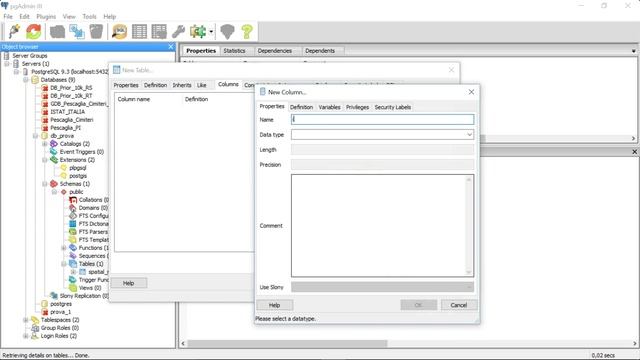Open Definition tab in New Table dialog
Screen dimensions: 640x360
(x=156, y=85)
